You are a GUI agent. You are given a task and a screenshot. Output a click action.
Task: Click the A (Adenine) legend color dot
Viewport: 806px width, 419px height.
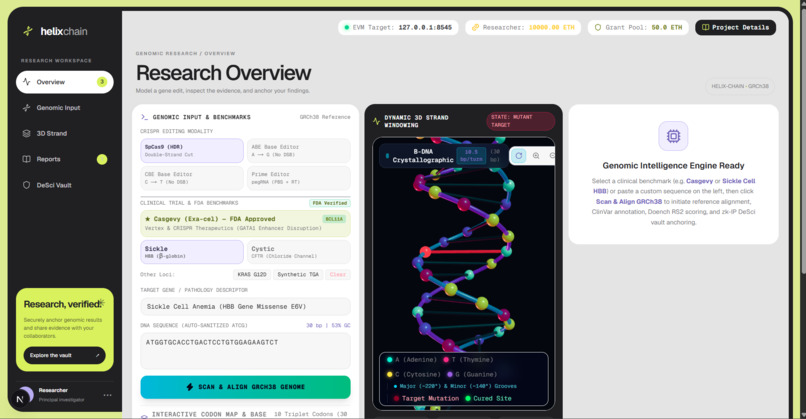pyautogui.click(x=390, y=359)
